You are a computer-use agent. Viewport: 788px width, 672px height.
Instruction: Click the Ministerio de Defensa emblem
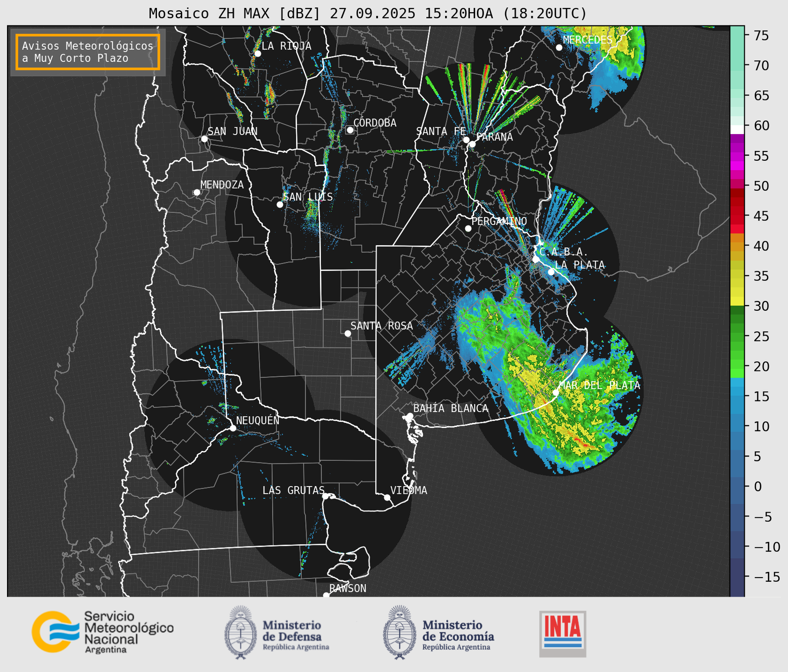(240, 632)
